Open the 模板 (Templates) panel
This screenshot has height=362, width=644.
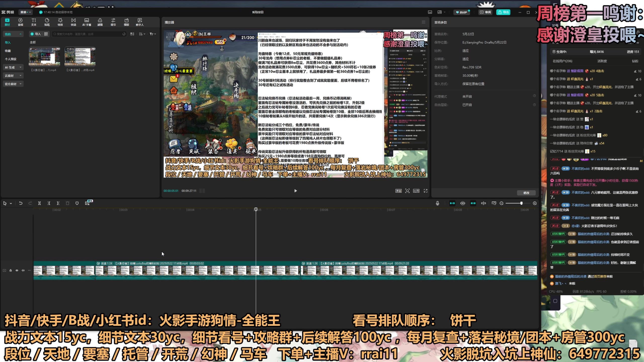(127, 22)
